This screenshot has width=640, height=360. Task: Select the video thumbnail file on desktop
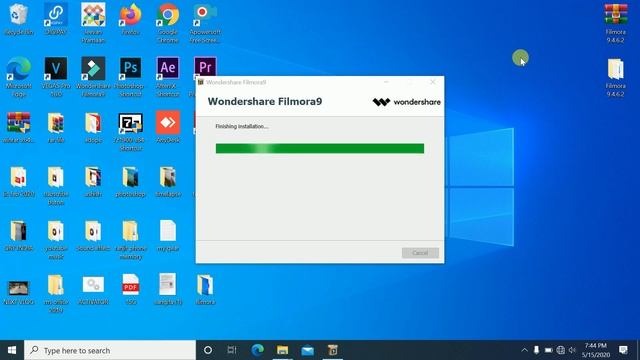[x=18, y=289]
